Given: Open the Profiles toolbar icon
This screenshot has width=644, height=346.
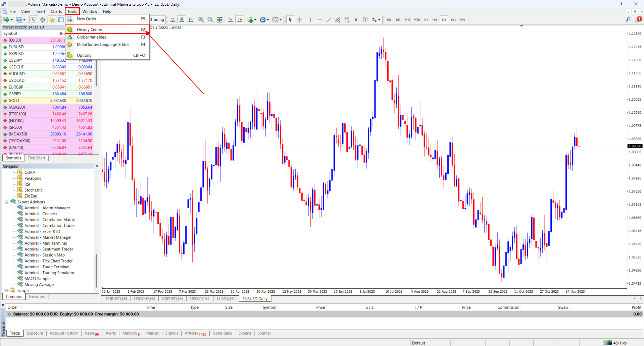Looking at the screenshot, I should (20, 20).
